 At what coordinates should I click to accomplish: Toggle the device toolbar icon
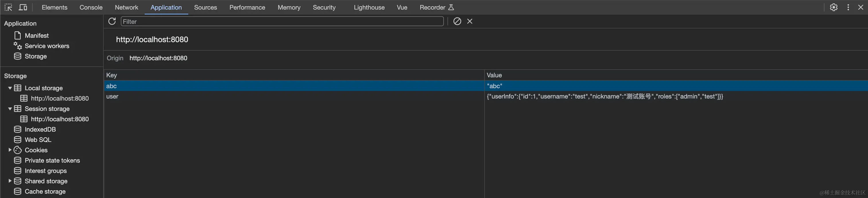pyautogui.click(x=23, y=7)
